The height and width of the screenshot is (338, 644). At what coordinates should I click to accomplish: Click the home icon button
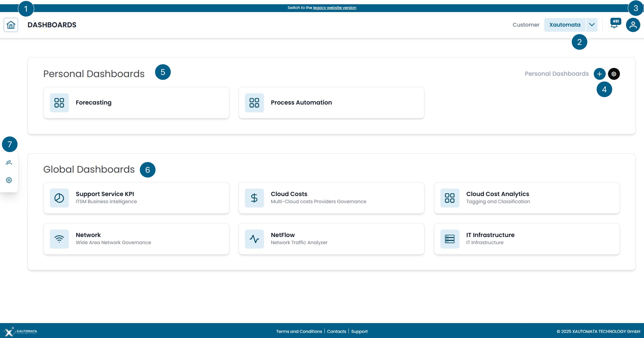(11, 25)
